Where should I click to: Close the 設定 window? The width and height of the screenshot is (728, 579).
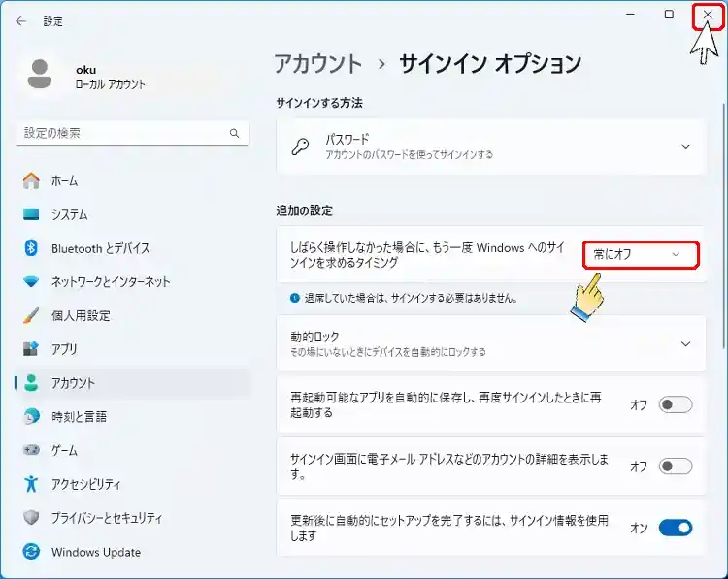coord(708,16)
